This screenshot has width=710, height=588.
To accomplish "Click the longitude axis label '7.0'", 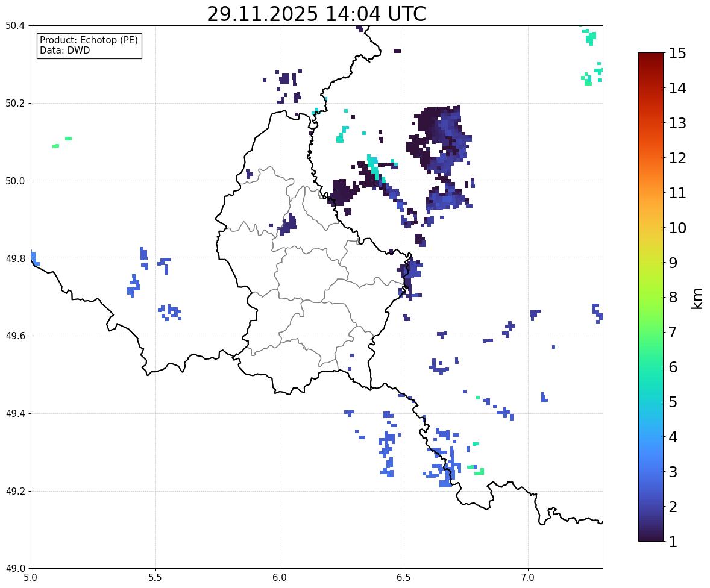I will pyautogui.click(x=528, y=578).
